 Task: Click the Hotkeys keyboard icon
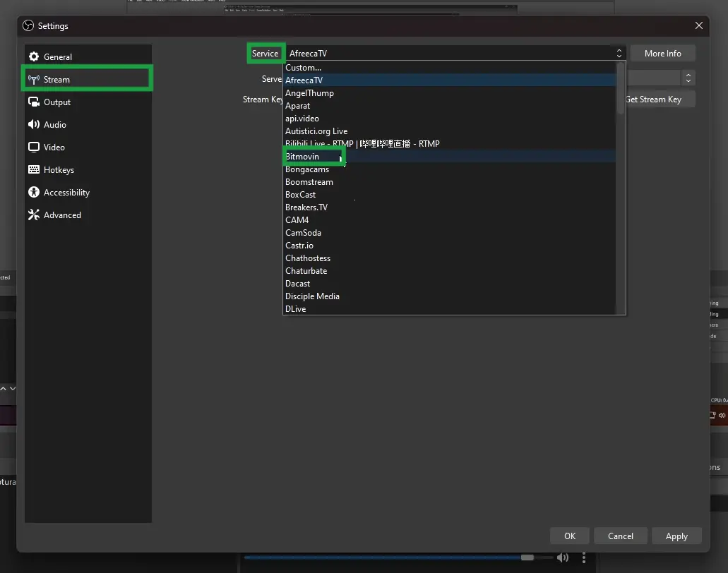tap(34, 169)
